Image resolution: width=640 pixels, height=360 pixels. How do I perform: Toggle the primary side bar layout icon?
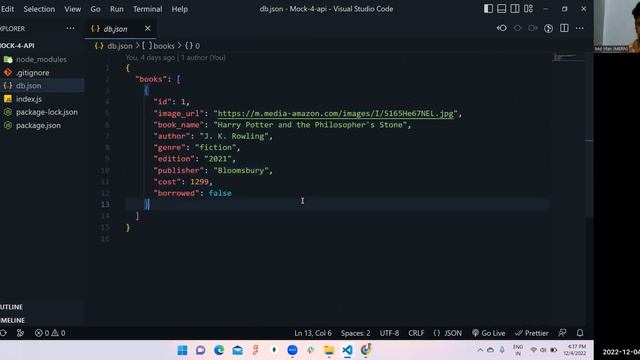(488, 9)
